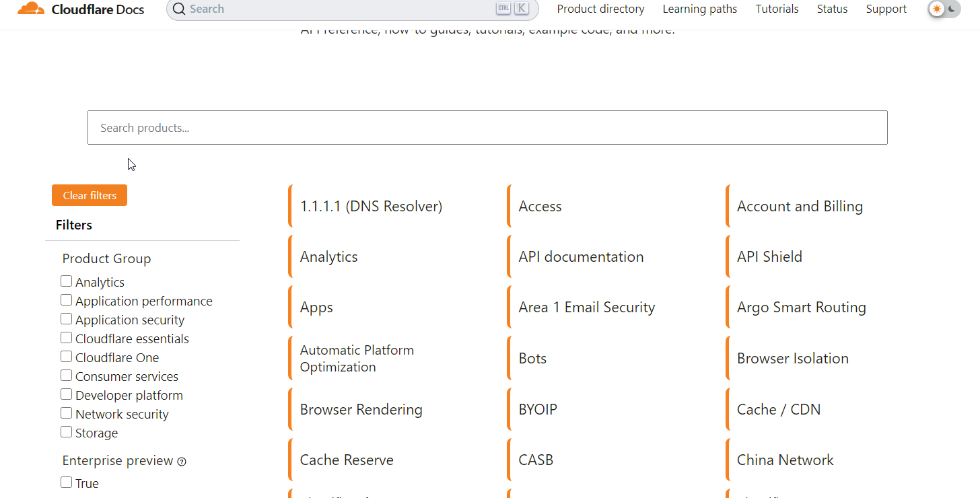
Task: Open the Cache Reserve card
Action: pos(392,460)
